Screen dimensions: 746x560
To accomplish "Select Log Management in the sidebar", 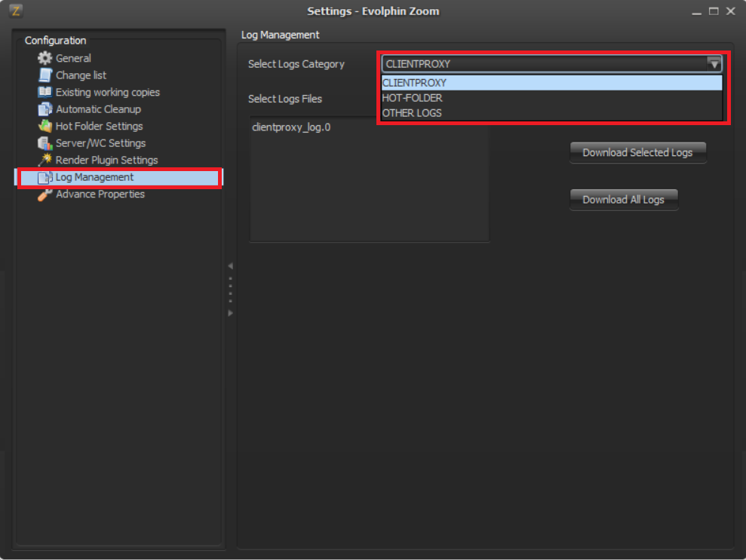I will point(119,177).
